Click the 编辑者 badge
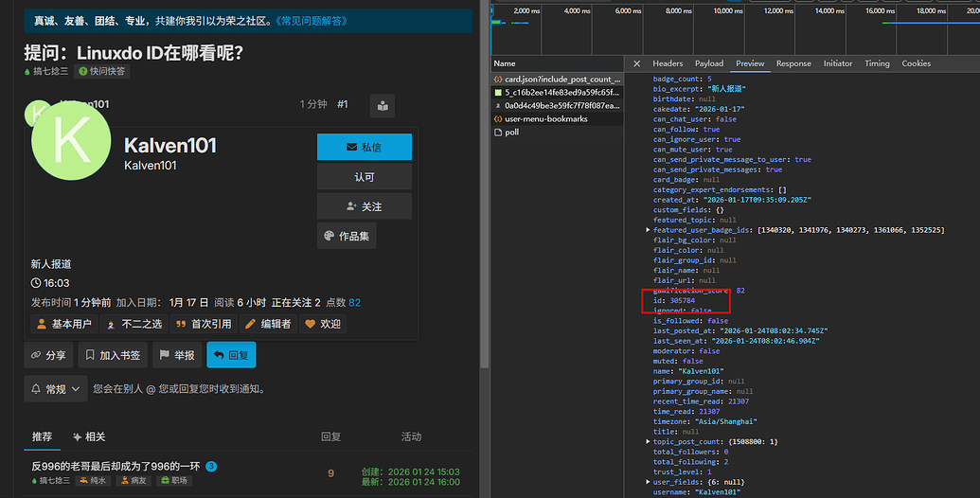980x498 pixels. [x=269, y=324]
